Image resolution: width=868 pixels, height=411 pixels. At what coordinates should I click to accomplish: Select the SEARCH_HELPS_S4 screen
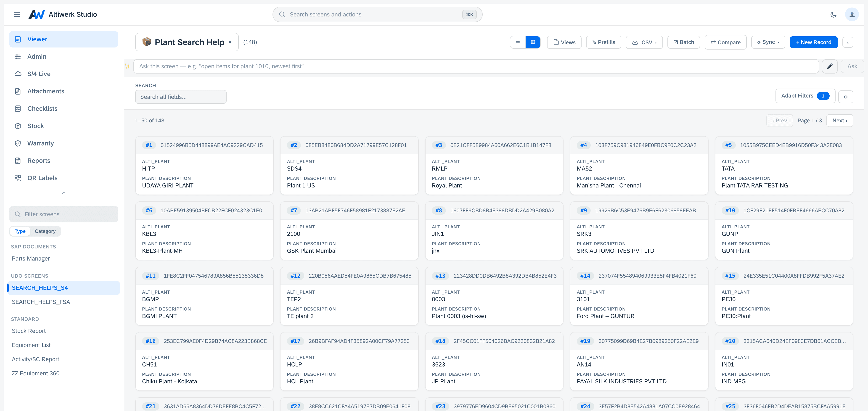(x=64, y=288)
